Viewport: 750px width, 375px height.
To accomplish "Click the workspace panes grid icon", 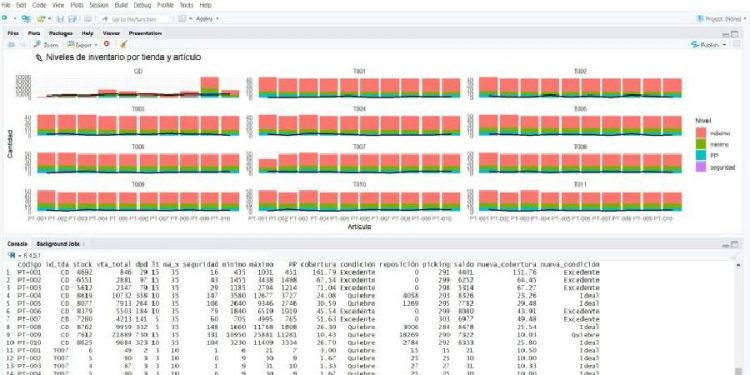I will 182,19.
